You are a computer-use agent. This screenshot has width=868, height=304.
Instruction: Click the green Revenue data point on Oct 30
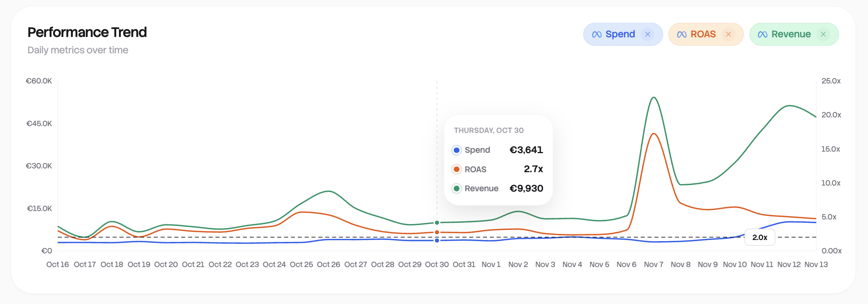437,222
